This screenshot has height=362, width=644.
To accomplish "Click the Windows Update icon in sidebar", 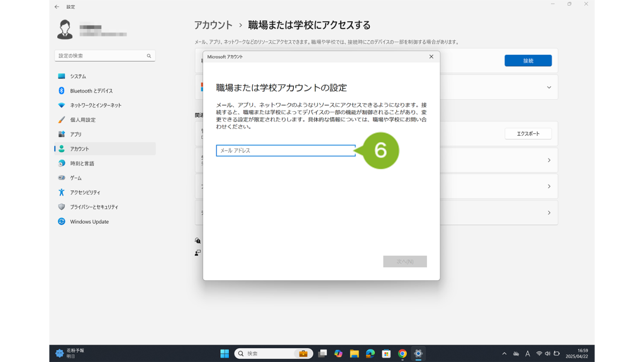I will click(62, 221).
